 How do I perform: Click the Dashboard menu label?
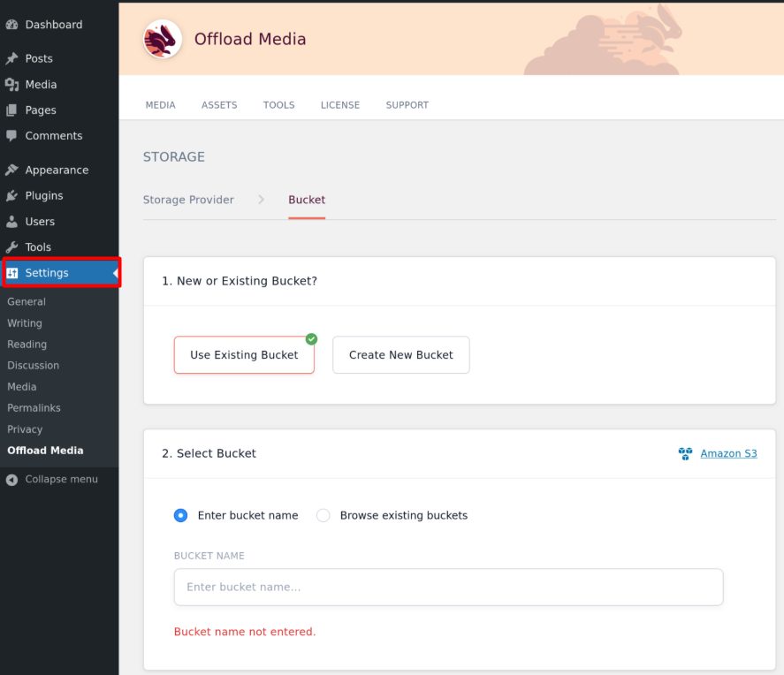tap(54, 25)
